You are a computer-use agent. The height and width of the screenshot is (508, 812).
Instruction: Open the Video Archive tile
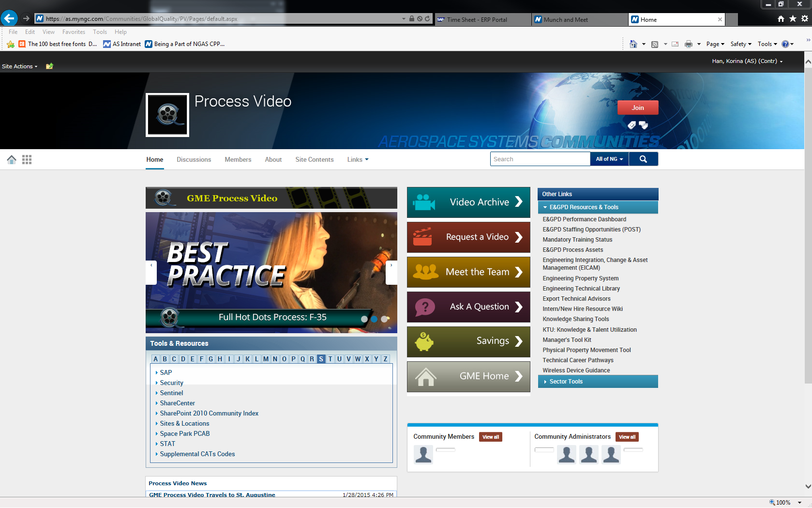[x=468, y=202]
